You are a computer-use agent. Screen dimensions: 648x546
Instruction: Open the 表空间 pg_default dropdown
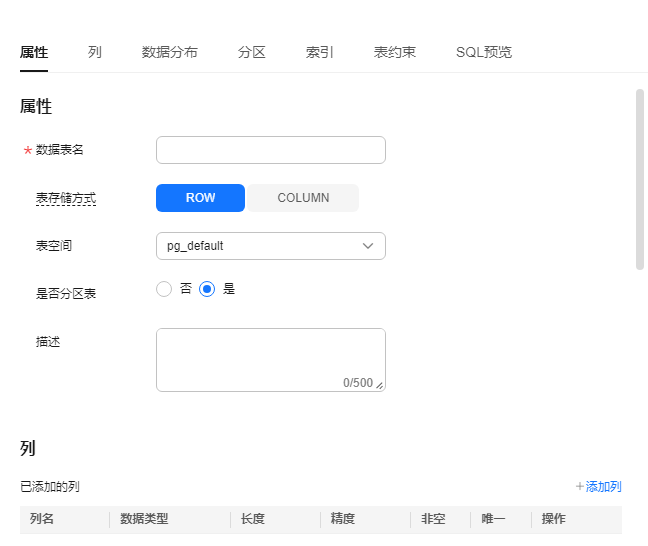[x=271, y=246]
